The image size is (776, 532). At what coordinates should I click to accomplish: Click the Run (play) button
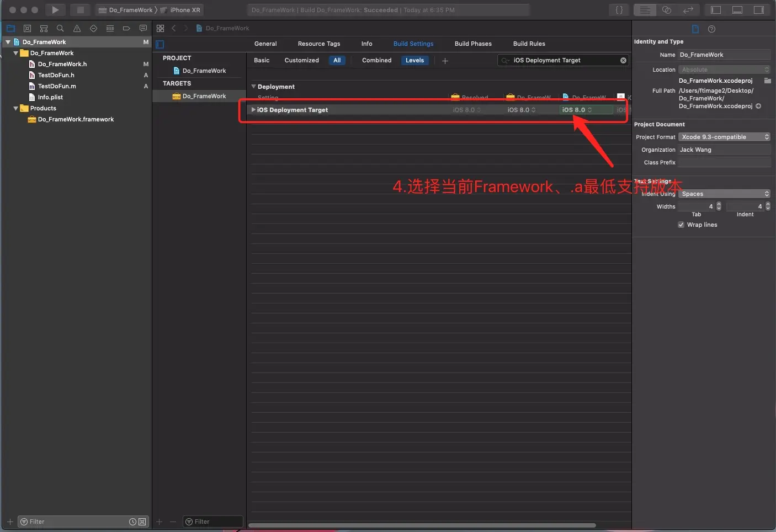click(x=55, y=10)
